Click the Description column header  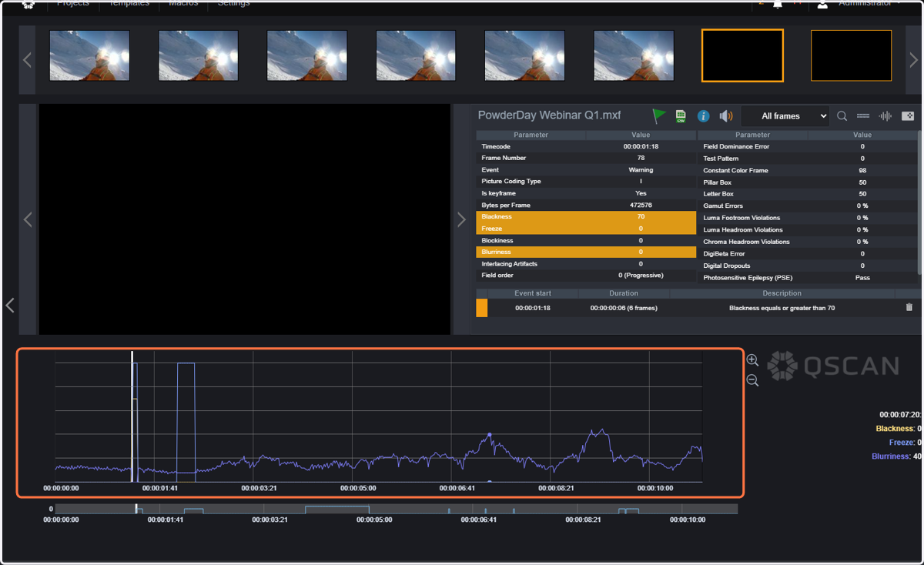click(x=782, y=293)
